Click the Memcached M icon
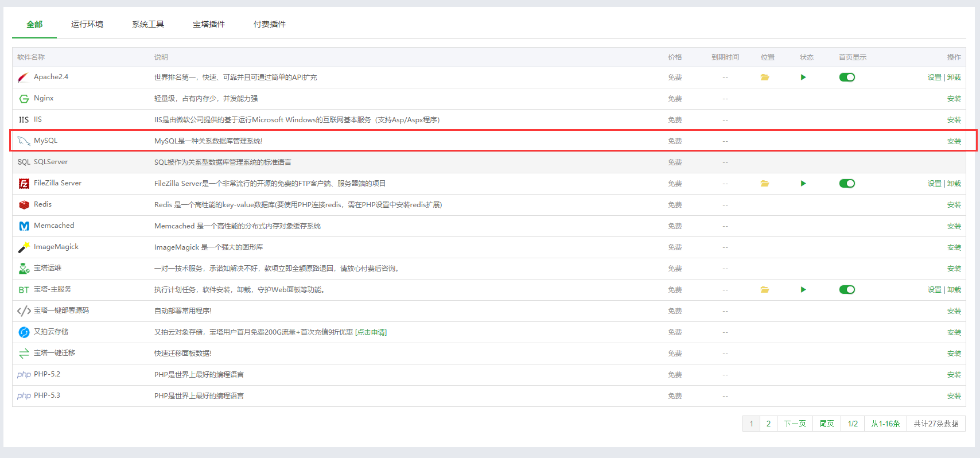980x458 pixels. [24, 226]
